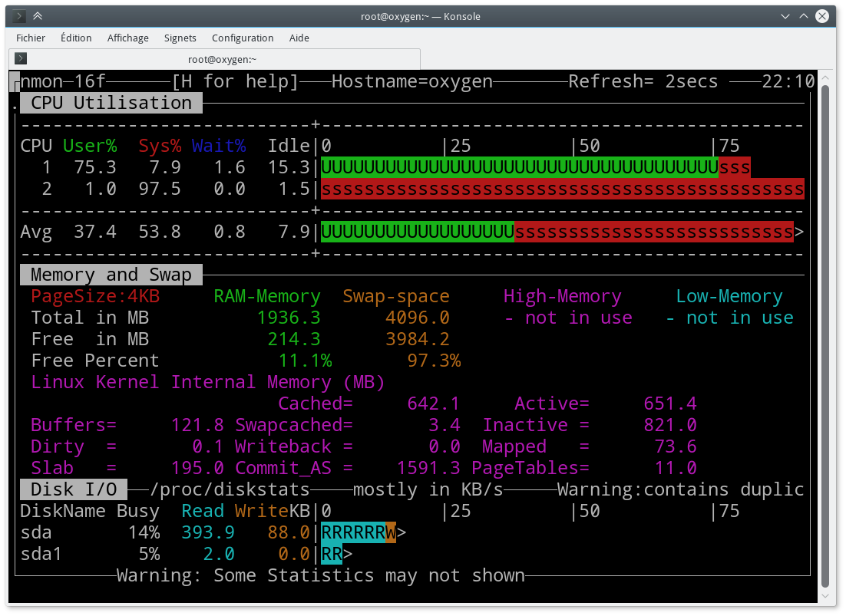Viewport: 846px width, 616px height.
Task: Click the Swap-space heading
Action: click(x=396, y=296)
